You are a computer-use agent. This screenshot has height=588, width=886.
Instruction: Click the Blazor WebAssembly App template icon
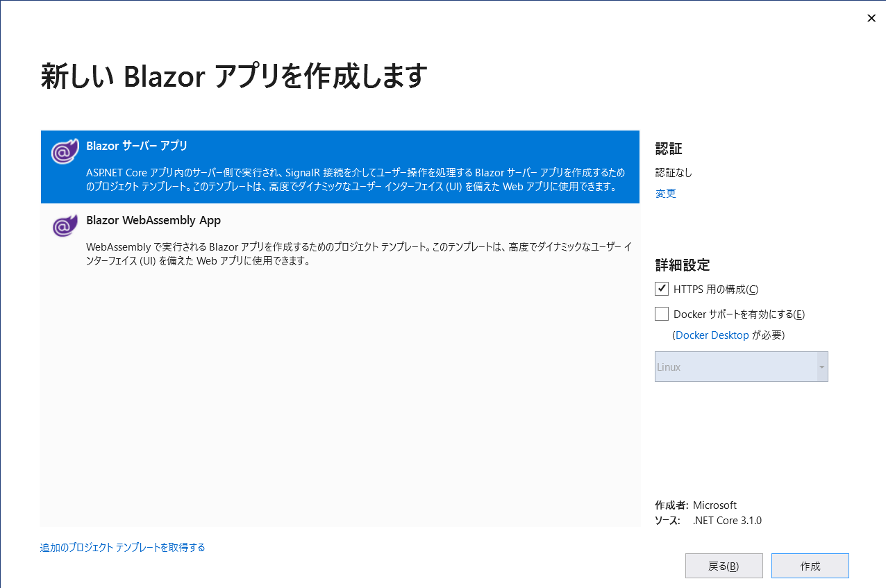pos(65,225)
